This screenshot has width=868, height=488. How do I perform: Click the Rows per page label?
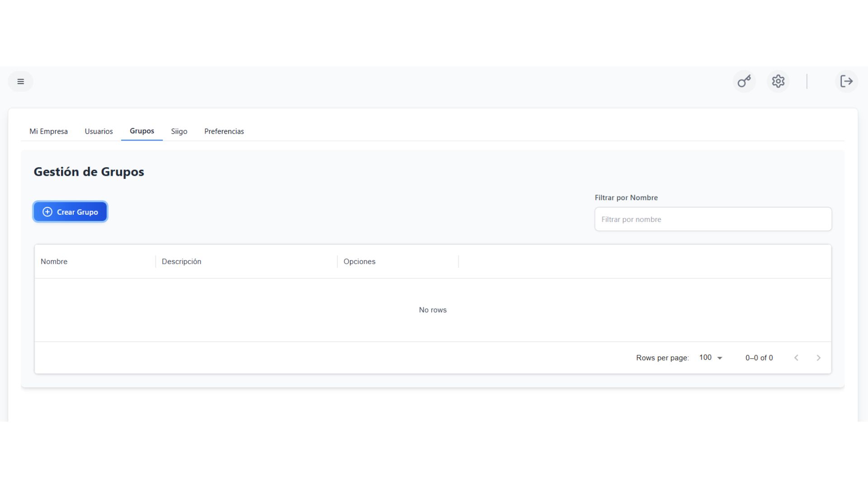pyautogui.click(x=662, y=358)
